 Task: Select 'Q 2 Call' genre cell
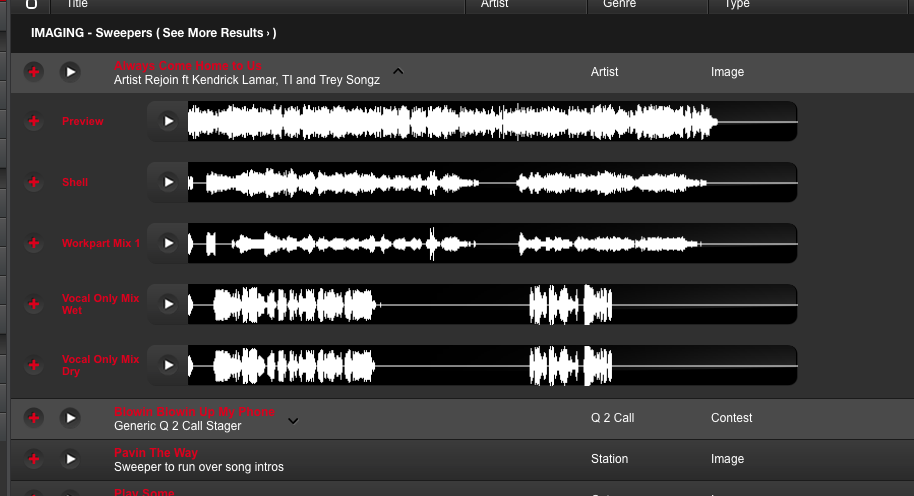click(613, 418)
